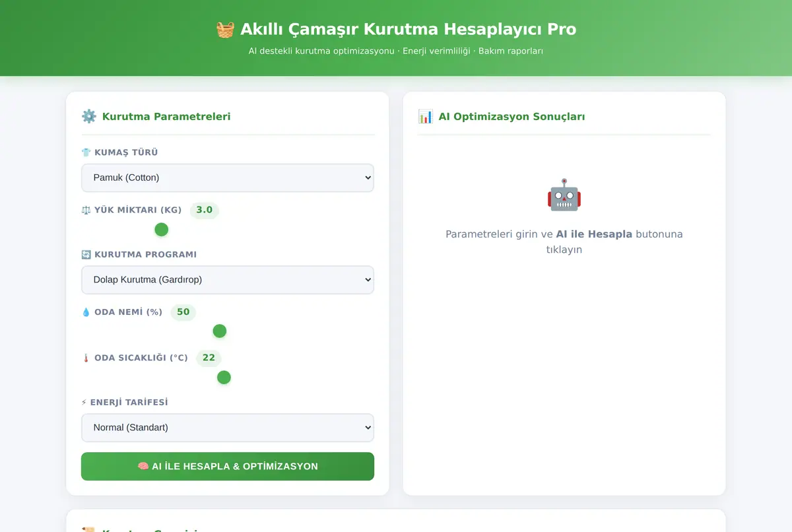Click the Oda Sıcaklığı slider handle
The image size is (792, 532).
(224, 378)
